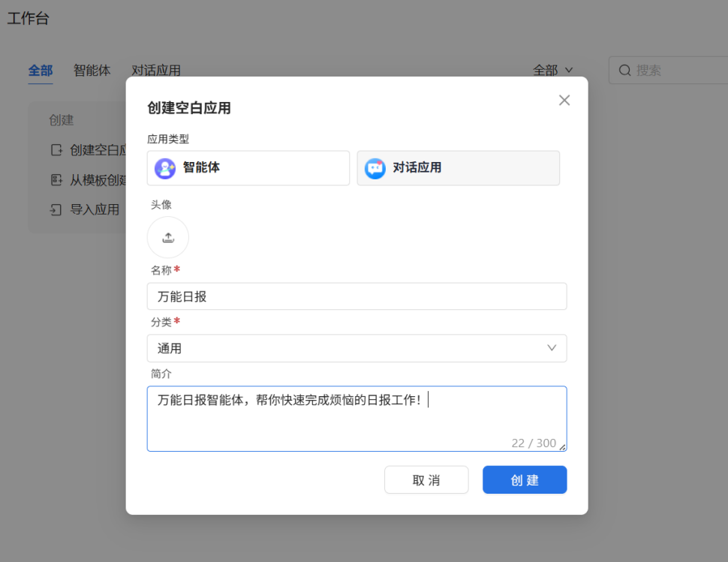Select the 对话应用 application type card

[459, 168]
